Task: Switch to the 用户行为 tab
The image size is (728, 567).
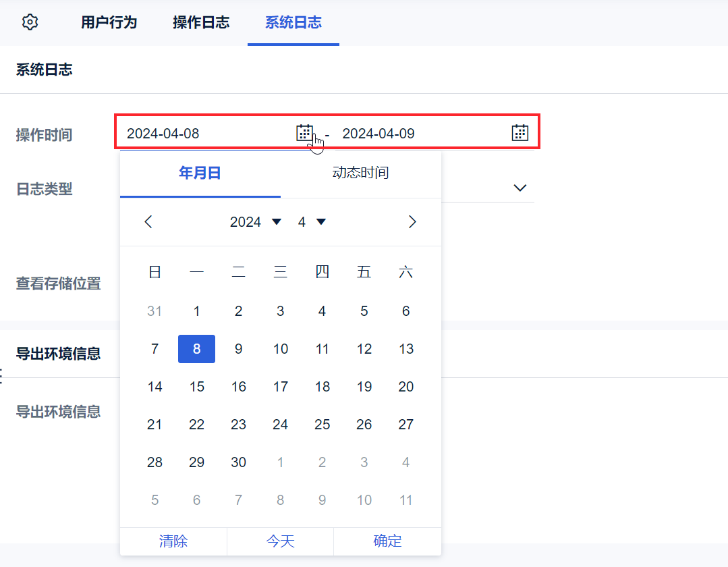Action: click(x=109, y=22)
